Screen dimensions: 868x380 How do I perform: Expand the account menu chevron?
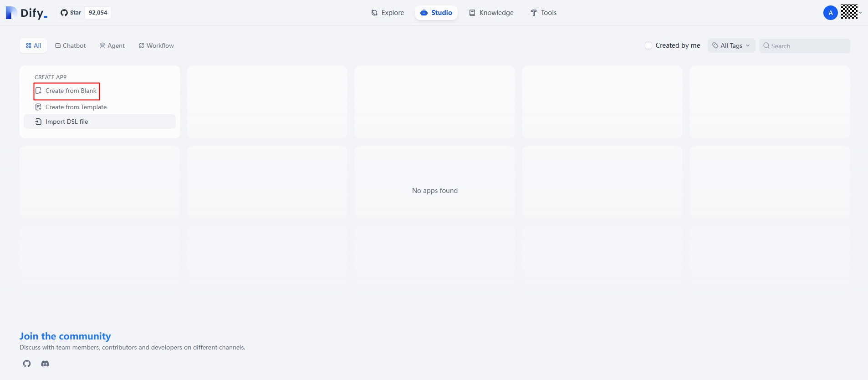[x=860, y=13]
